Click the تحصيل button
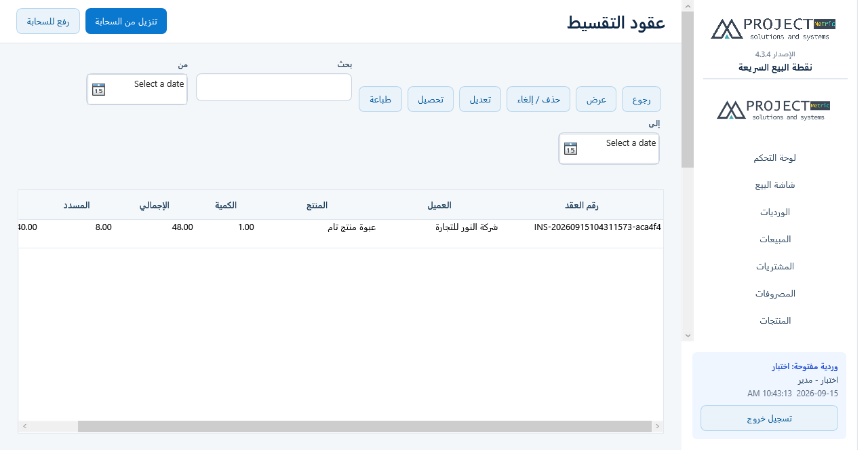The width and height of the screenshot is (868, 475). point(431,99)
